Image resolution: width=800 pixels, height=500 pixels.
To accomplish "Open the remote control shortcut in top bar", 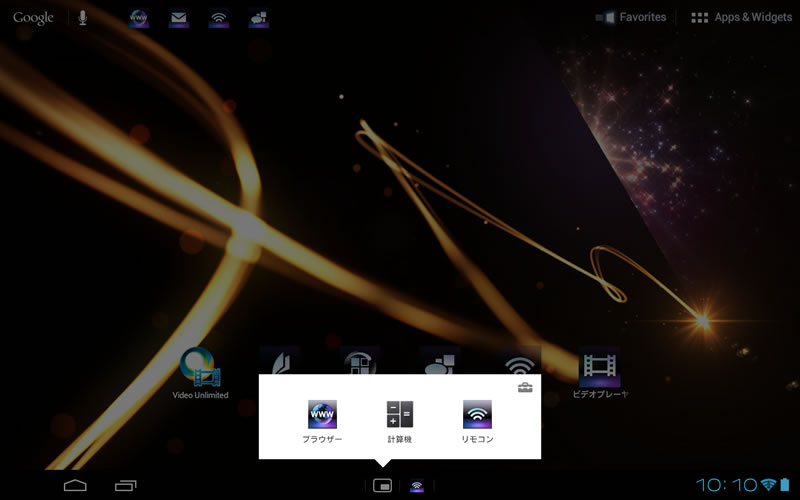I will click(218, 18).
